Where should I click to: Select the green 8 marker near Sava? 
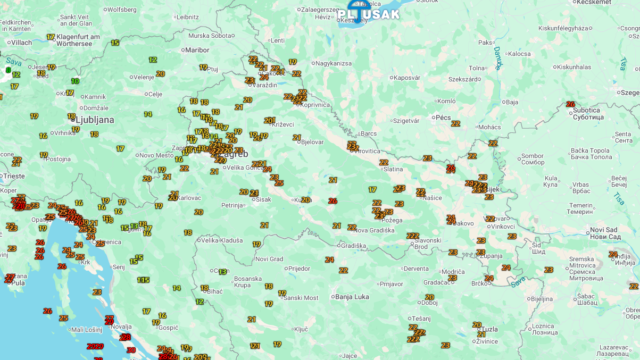click(8, 70)
